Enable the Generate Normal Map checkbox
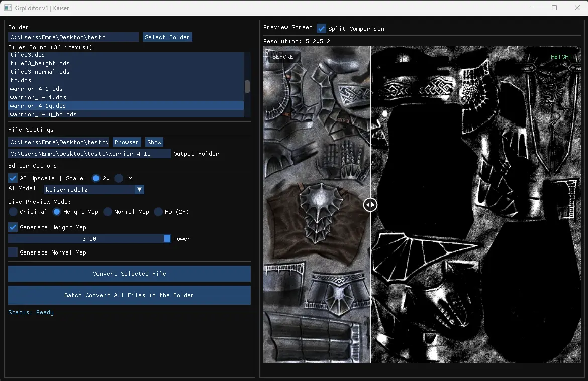This screenshot has height=381, width=588. tap(13, 252)
